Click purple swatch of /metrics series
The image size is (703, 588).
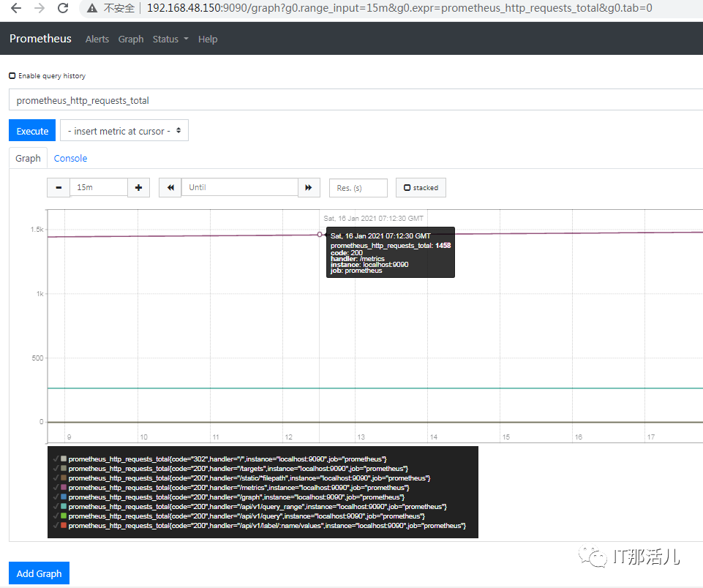click(x=64, y=487)
